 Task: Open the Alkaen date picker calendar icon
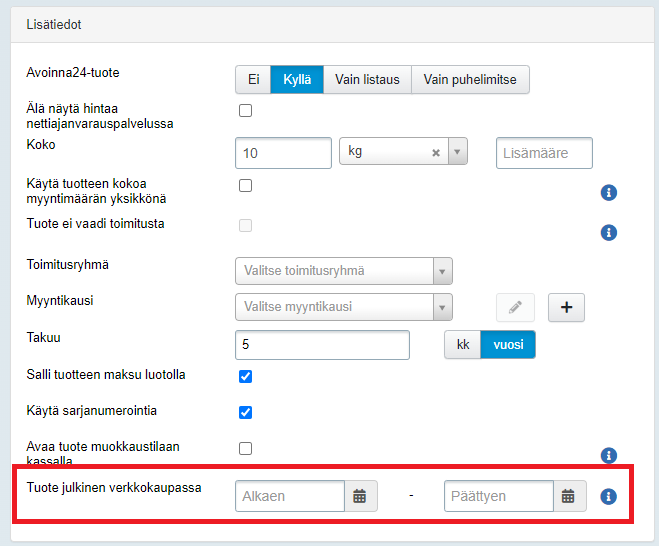360,496
